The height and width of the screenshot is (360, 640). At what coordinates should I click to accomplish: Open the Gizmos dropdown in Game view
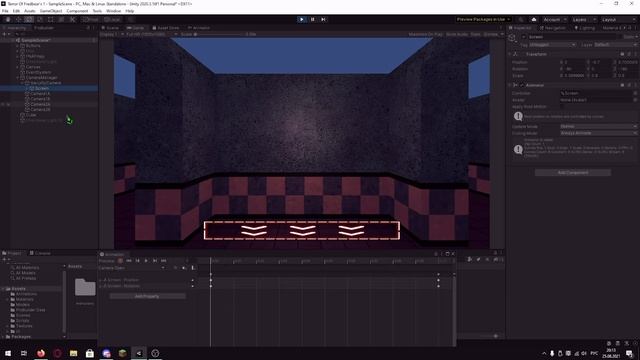(493, 34)
